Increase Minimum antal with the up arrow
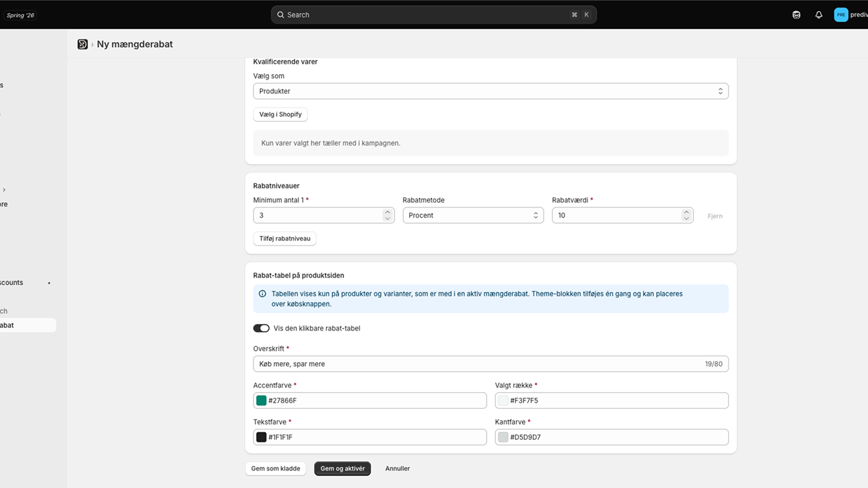The width and height of the screenshot is (868, 488). pyautogui.click(x=387, y=212)
